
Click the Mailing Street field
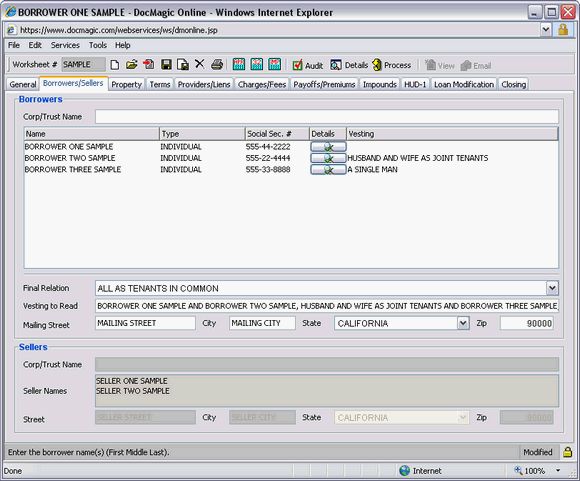145,323
